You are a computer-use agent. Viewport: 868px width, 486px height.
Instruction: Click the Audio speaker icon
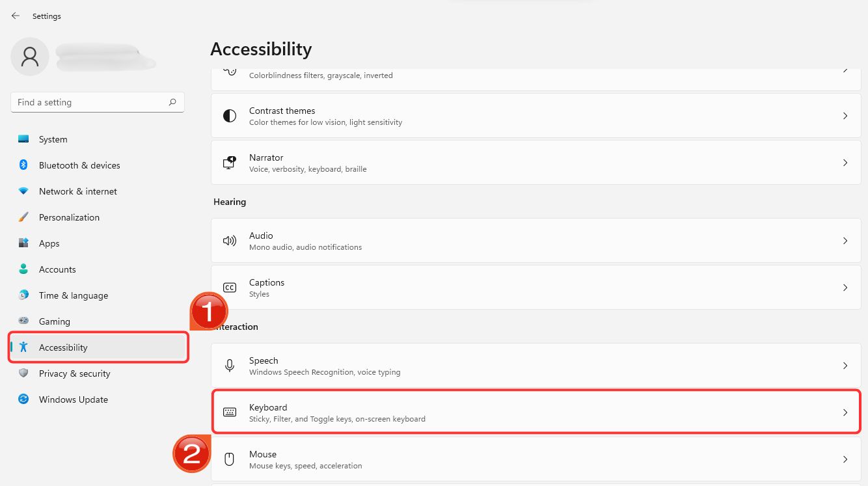click(x=229, y=240)
